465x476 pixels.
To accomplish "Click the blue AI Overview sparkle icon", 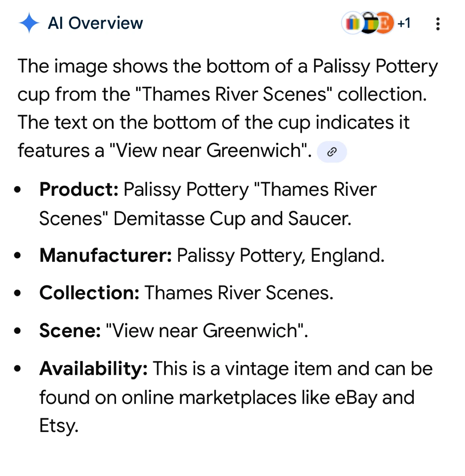I will 29,23.
